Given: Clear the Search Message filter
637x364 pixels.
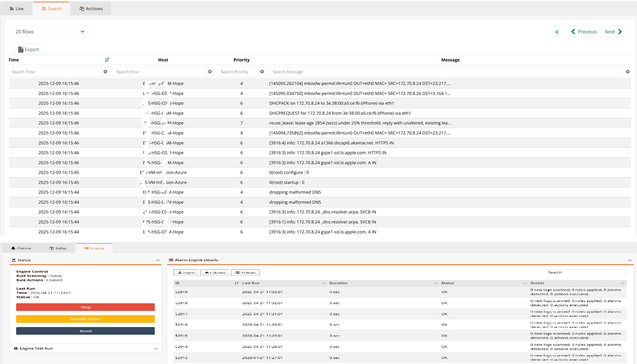Looking at the screenshot, I should (x=628, y=72).
